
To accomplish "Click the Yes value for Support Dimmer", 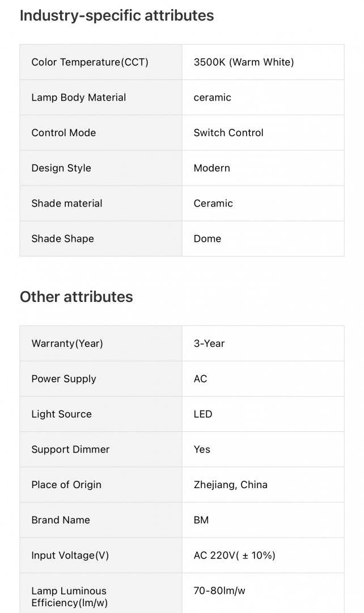I will 202,449.
